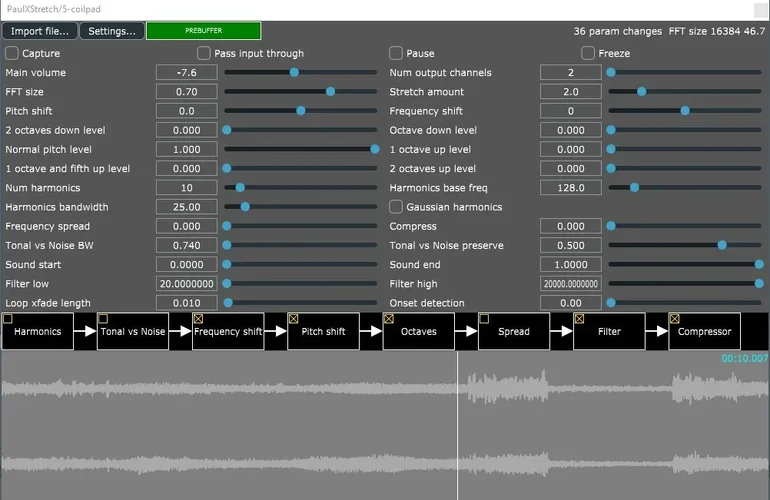The height and width of the screenshot is (500, 770).
Task: Enable the Capture checkbox
Action: 12,53
